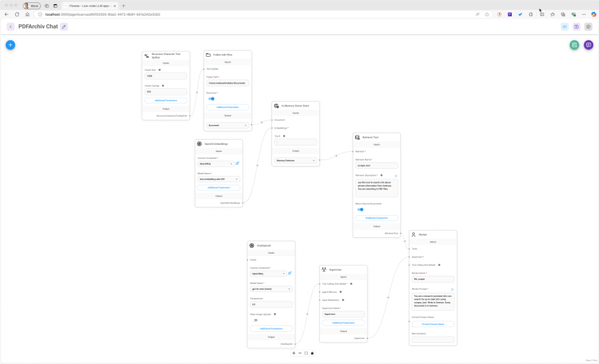Open flow settings gear icon
The image size is (599, 364).
coord(588,26)
